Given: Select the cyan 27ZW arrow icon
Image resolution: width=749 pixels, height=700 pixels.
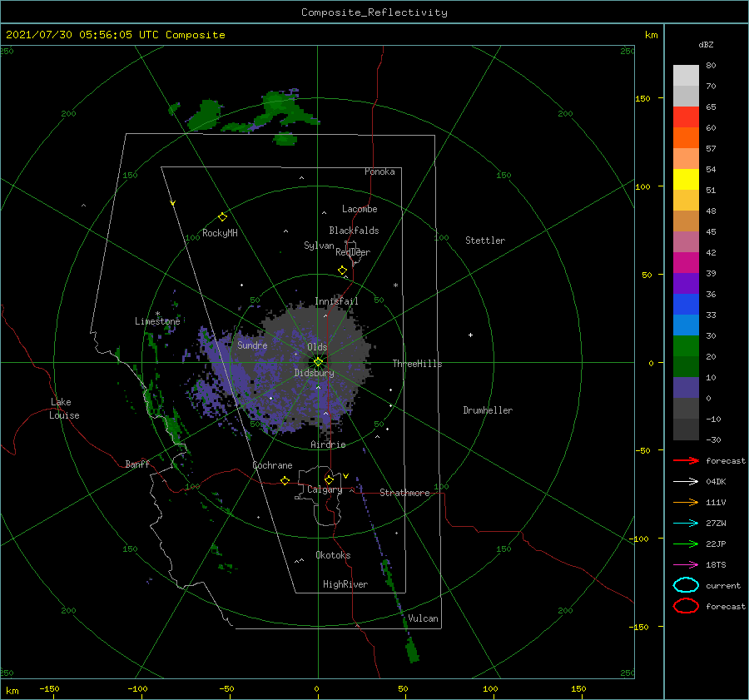Looking at the screenshot, I should (686, 524).
